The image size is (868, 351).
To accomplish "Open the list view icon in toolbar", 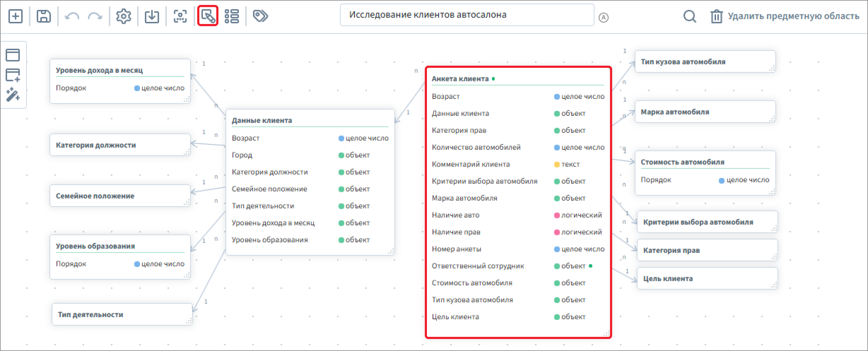I will point(232,16).
